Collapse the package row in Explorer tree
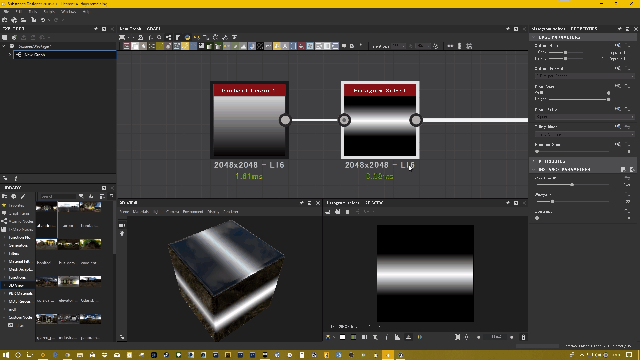Image resolution: width=640 pixels, height=360 pixels. (x=4, y=46)
